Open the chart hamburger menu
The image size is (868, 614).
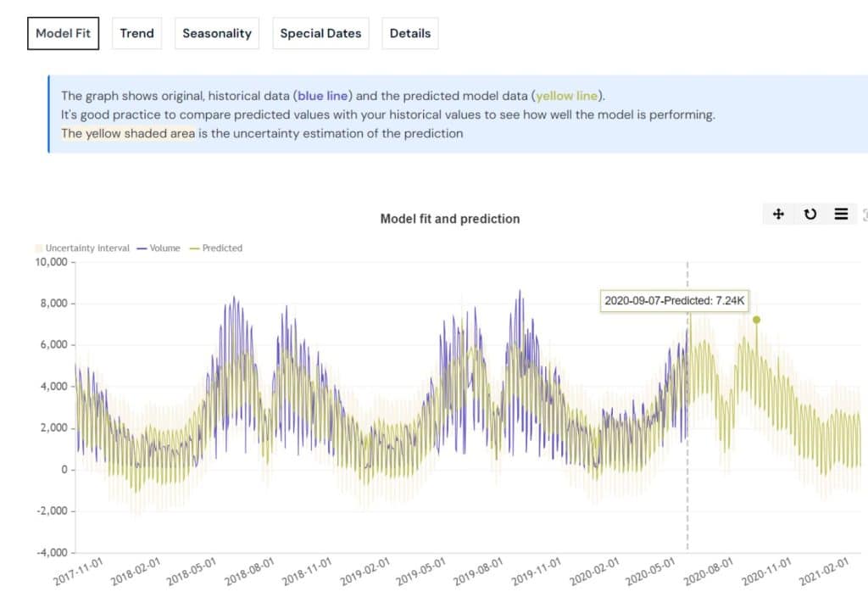[x=841, y=215]
